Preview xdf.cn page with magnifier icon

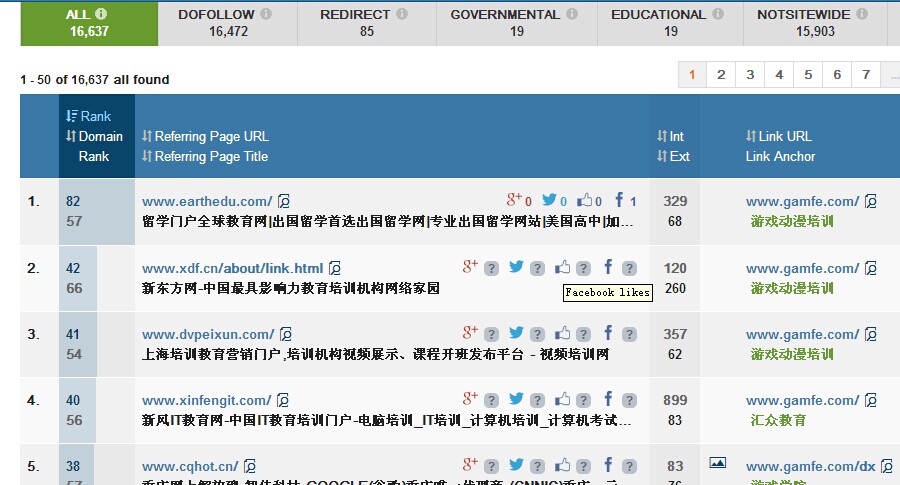click(x=335, y=268)
